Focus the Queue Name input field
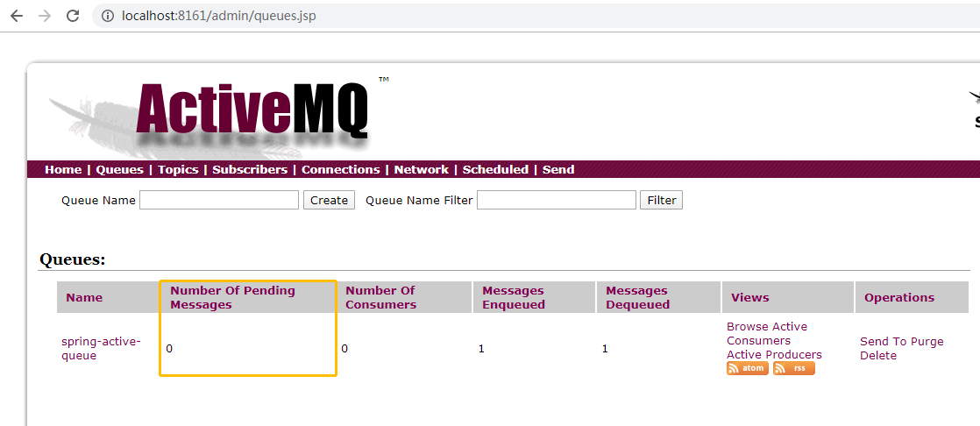The height and width of the screenshot is (426, 980). pyautogui.click(x=219, y=201)
